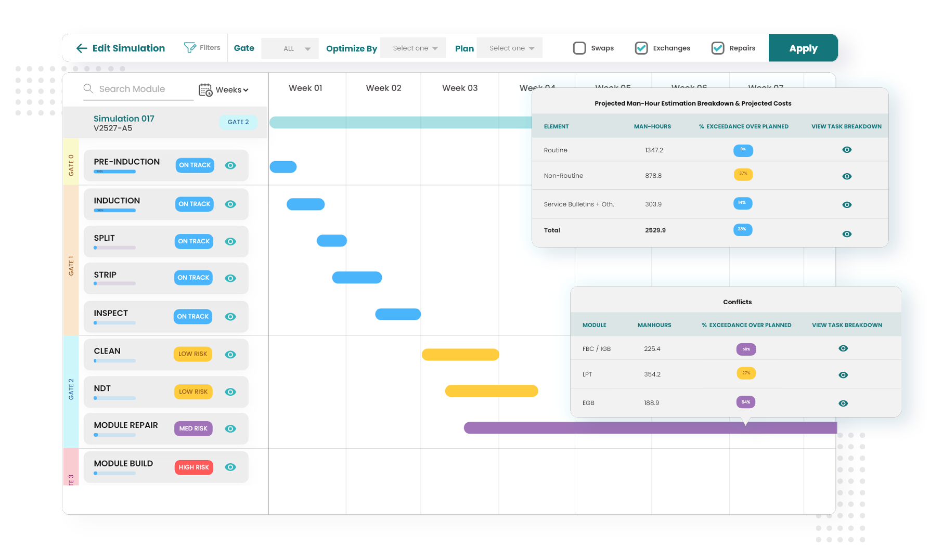View Non-Routine task breakdown eye icon
This screenshot has height=560, width=930.
tap(847, 176)
